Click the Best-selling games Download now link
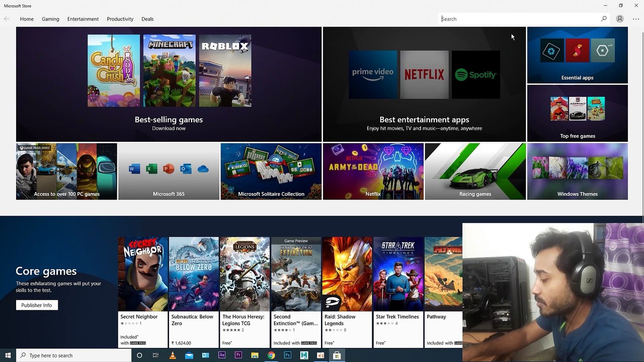The image size is (644, 362). click(x=169, y=128)
